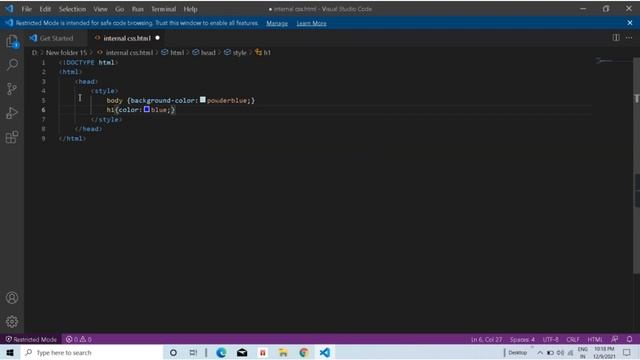Click the Restricted Mode status bar item
640x360 pixels.
[31, 339]
